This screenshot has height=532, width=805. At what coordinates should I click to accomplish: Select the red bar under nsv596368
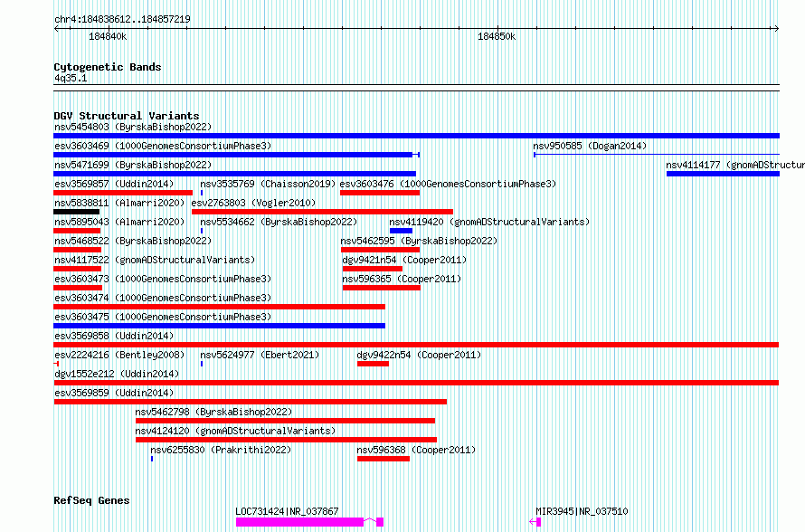384,459
